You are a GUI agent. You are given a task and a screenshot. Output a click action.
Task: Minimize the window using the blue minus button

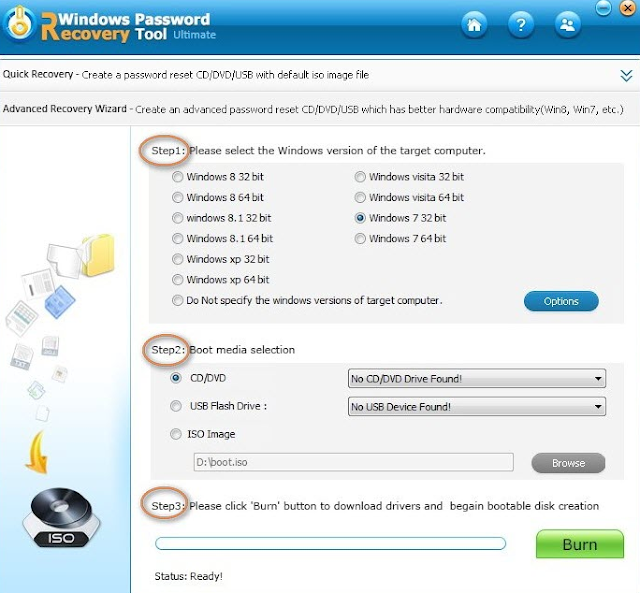click(x=603, y=8)
